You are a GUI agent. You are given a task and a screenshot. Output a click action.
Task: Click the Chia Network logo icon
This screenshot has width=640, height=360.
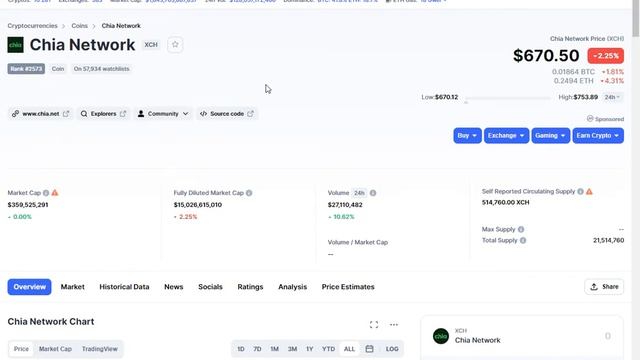point(16,45)
